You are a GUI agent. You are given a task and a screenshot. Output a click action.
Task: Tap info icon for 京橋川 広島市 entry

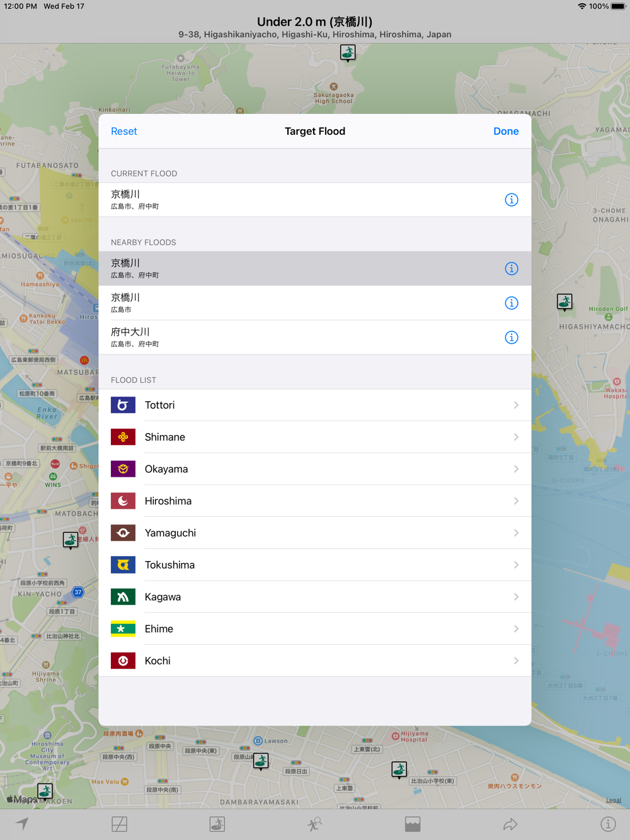[x=511, y=303]
